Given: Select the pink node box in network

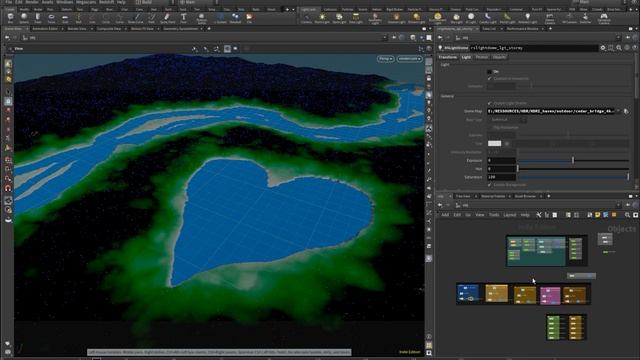Looking at the screenshot, I should [550, 296].
